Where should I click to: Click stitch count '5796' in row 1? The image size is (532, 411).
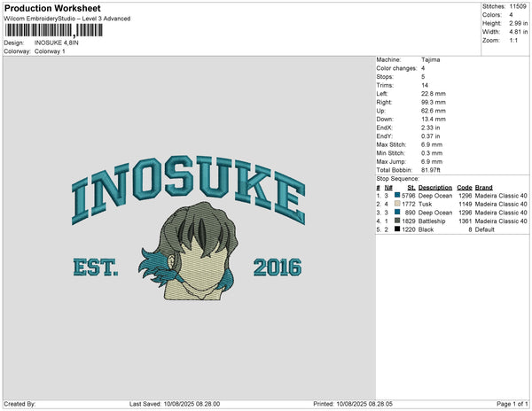408,196
